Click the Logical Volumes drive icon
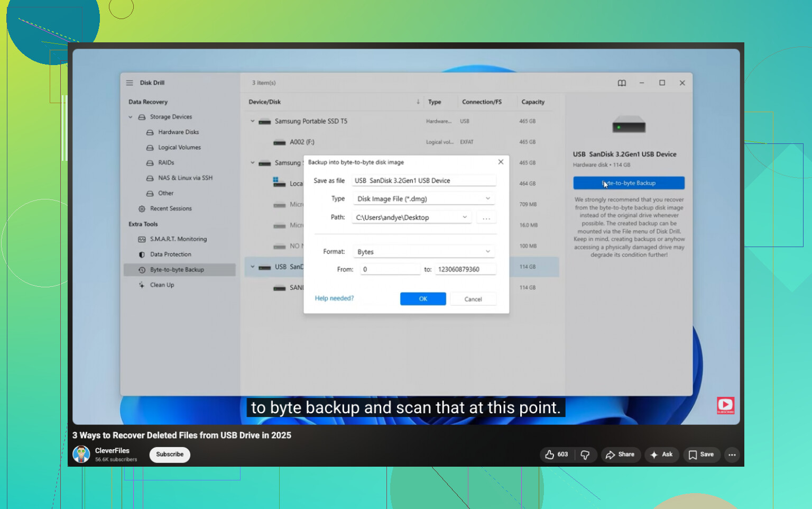The image size is (812, 509). click(x=150, y=148)
